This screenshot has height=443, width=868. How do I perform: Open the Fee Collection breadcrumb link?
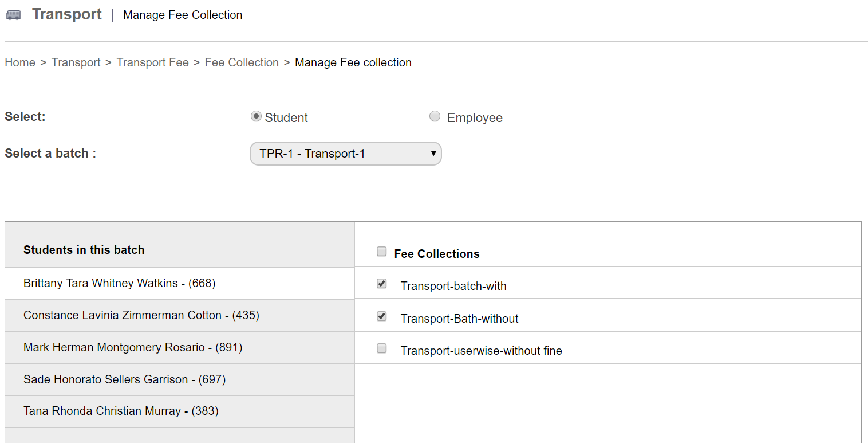[242, 62]
